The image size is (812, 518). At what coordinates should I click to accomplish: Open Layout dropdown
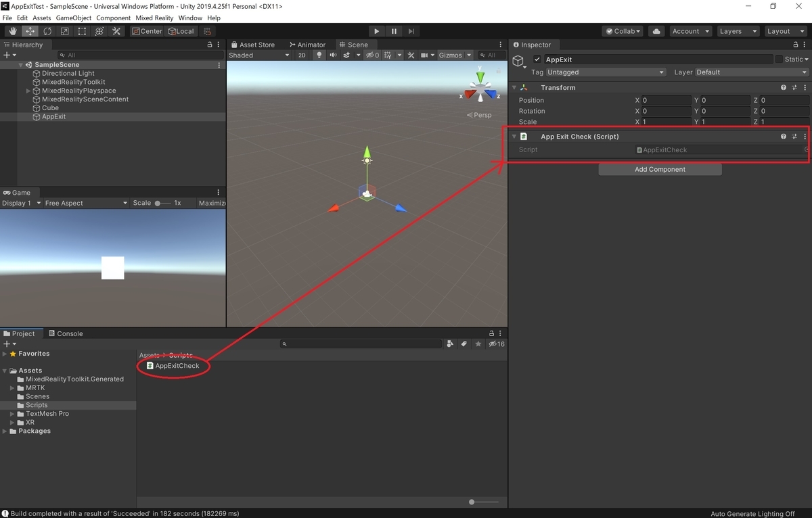click(784, 31)
